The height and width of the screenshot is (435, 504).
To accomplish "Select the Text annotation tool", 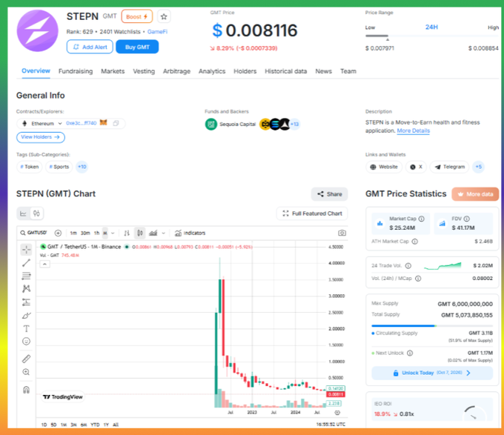I will pyautogui.click(x=26, y=328).
